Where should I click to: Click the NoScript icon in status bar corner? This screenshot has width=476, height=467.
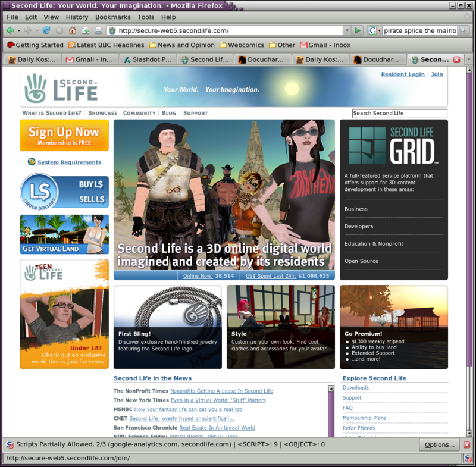point(468,458)
